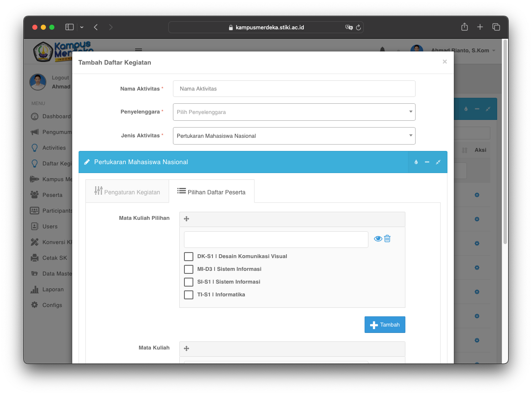Click the droplet color icon in blue panel header
Screen dimensions: 532x395
[x=416, y=162]
